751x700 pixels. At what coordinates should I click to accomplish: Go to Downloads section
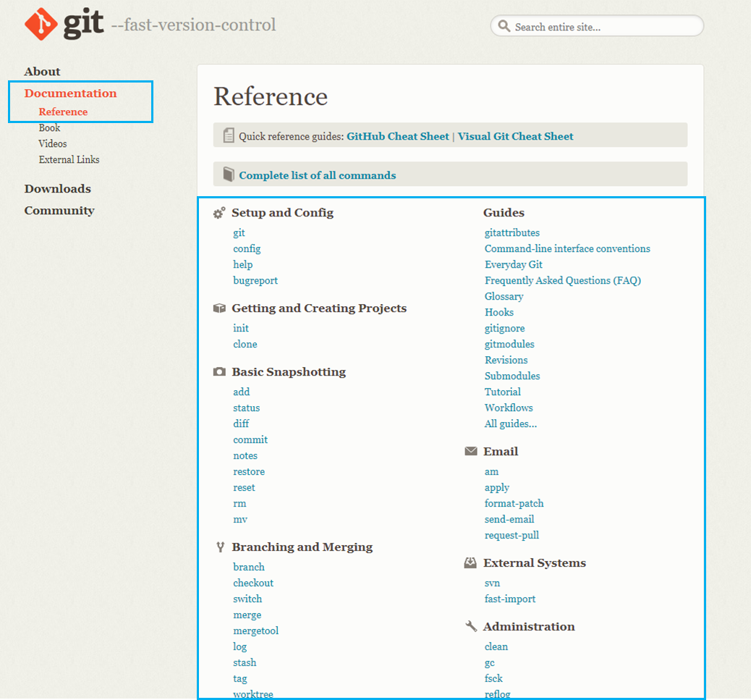pyautogui.click(x=57, y=189)
